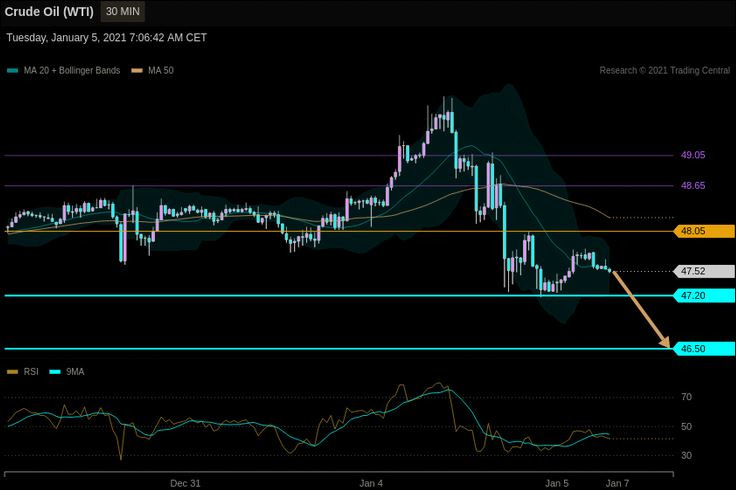Click the RSI legend label
The height and width of the screenshot is (490, 736).
[31, 372]
